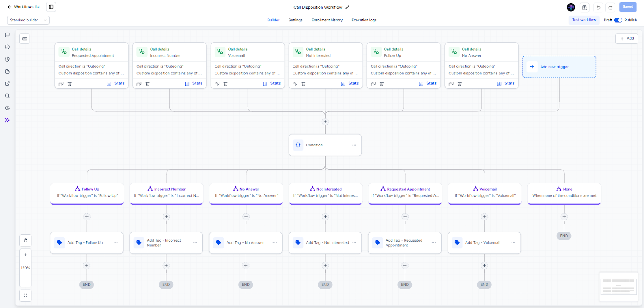Open the pie-chart sidebar icon

click(7, 59)
